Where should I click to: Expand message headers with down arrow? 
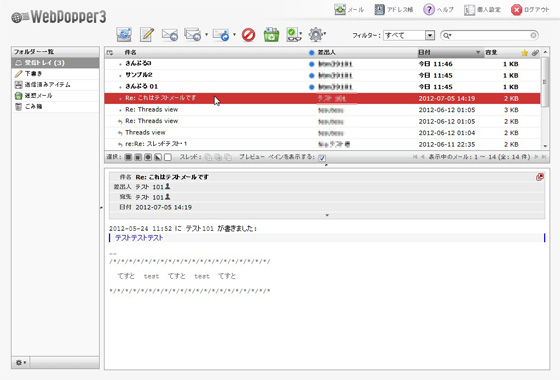pyautogui.click(x=327, y=215)
